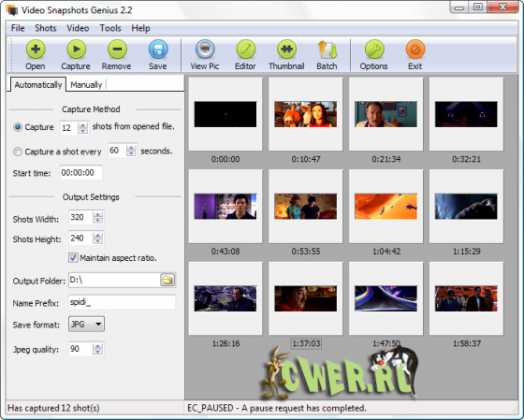Browse output folder via folder icon
The width and height of the screenshot is (524, 420).
click(167, 280)
